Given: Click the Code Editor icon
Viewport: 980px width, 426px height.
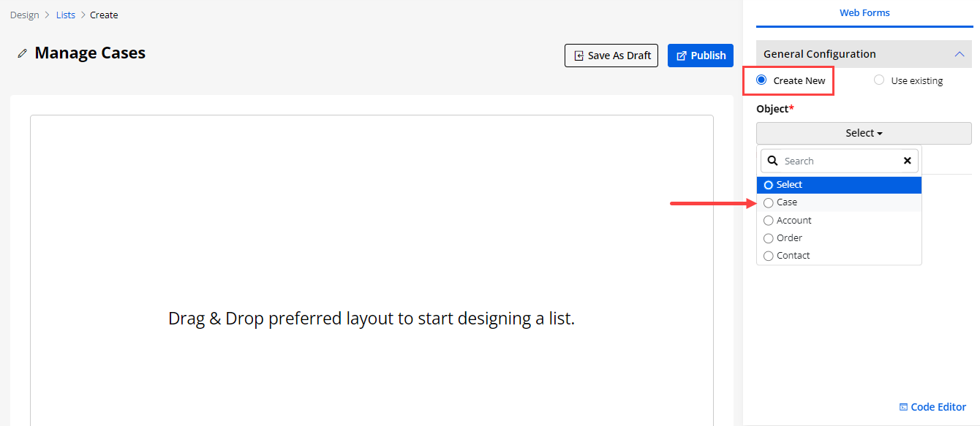Looking at the screenshot, I should tap(904, 407).
